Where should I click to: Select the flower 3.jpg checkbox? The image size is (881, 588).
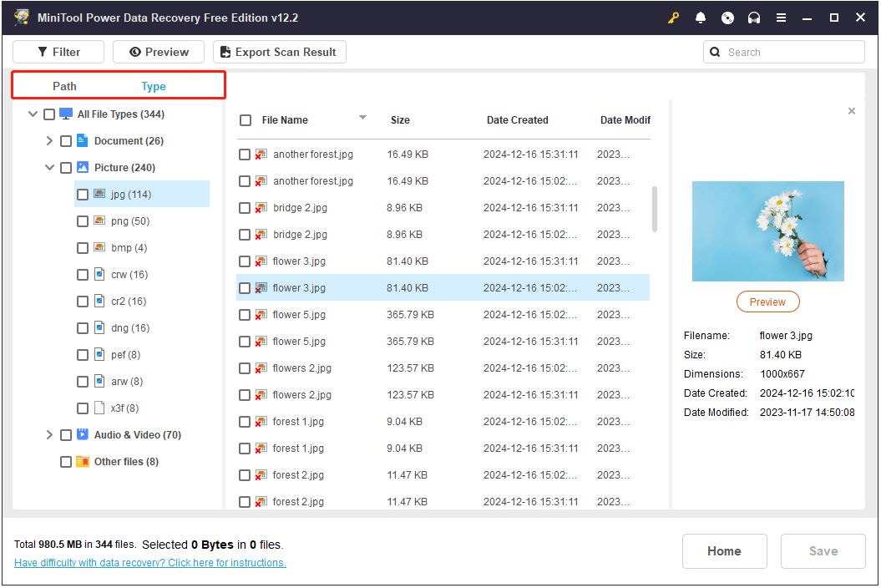click(246, 287)
